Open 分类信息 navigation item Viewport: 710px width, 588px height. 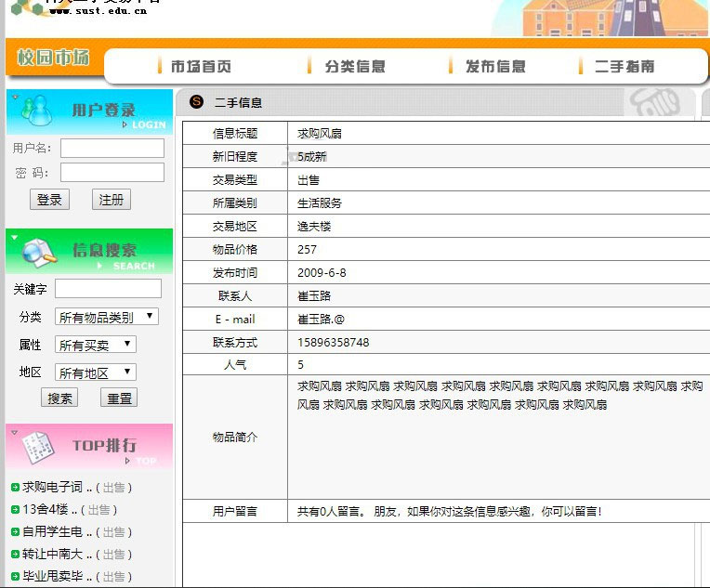(354, 67)
